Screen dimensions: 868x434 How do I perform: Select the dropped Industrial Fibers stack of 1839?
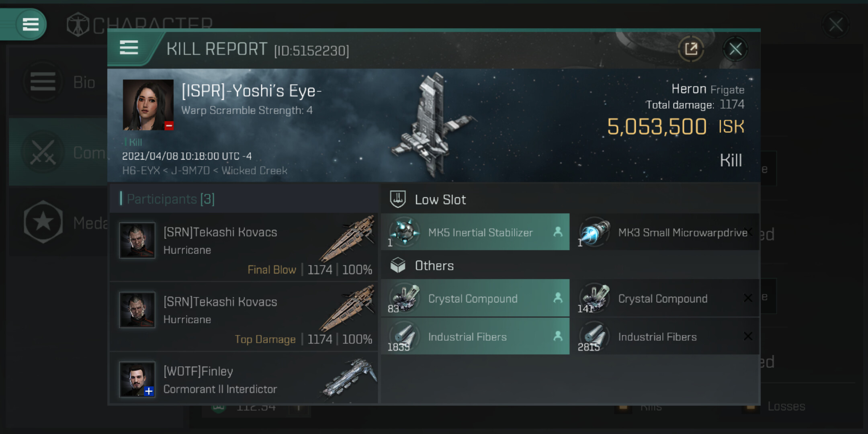pos(475,336)
